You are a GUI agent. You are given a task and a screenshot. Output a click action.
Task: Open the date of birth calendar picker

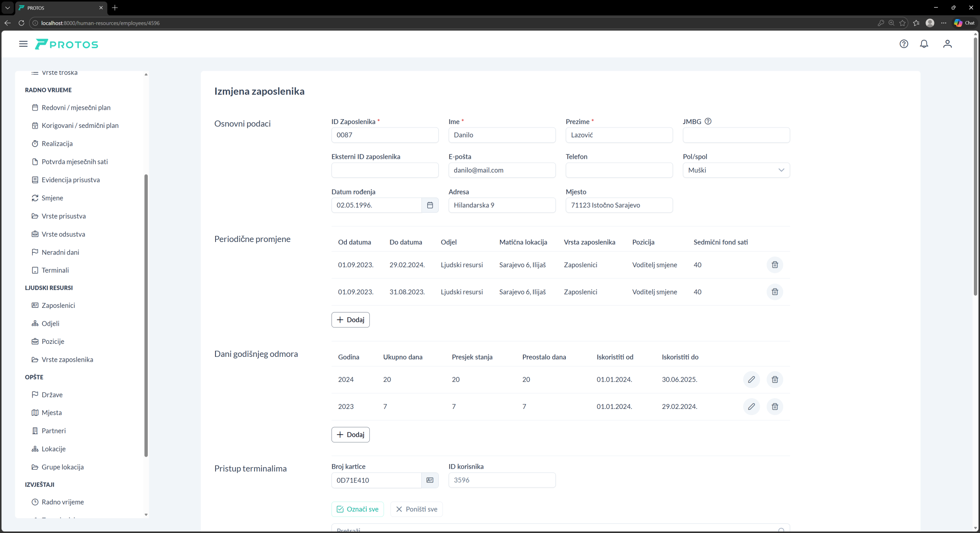point(430,205)
